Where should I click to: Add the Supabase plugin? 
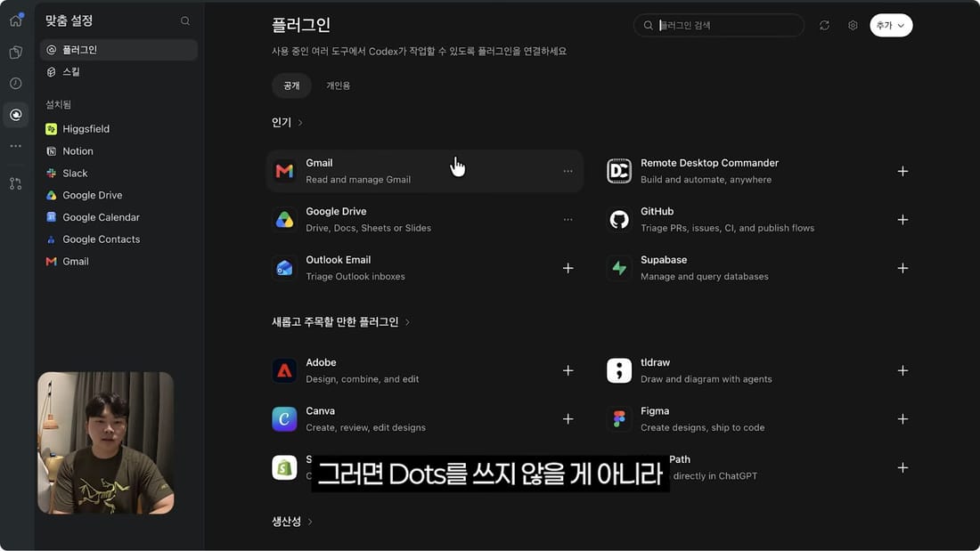coord(902,268)
